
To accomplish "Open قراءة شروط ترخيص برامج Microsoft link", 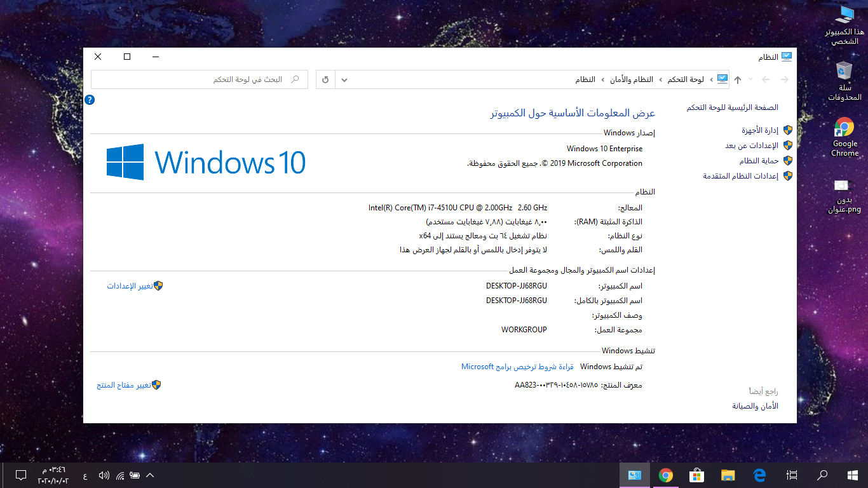I will [x=517, y=367].
